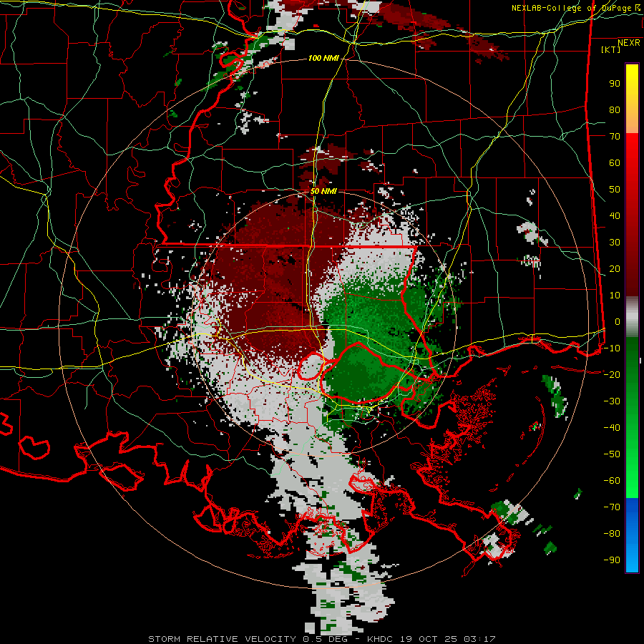Viewport: 644px width, 644px height.
Task: Click the NEXR label above the color scale
Action: coord(628,43)
